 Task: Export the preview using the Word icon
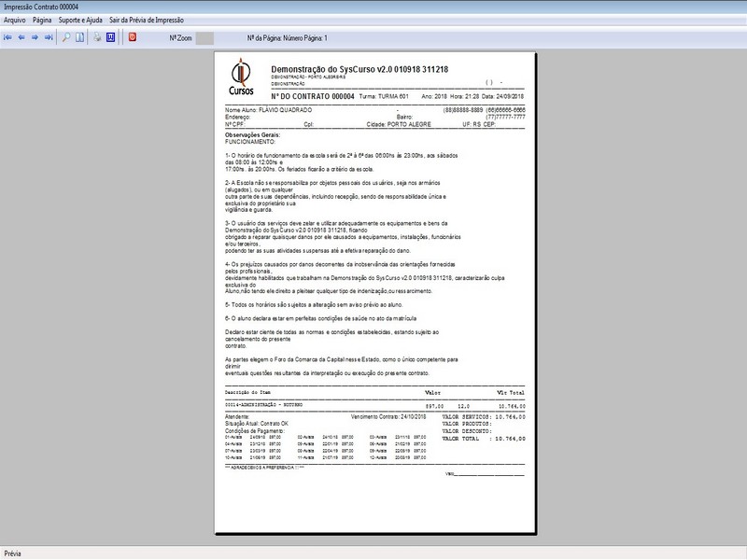(x=110, y=38)
